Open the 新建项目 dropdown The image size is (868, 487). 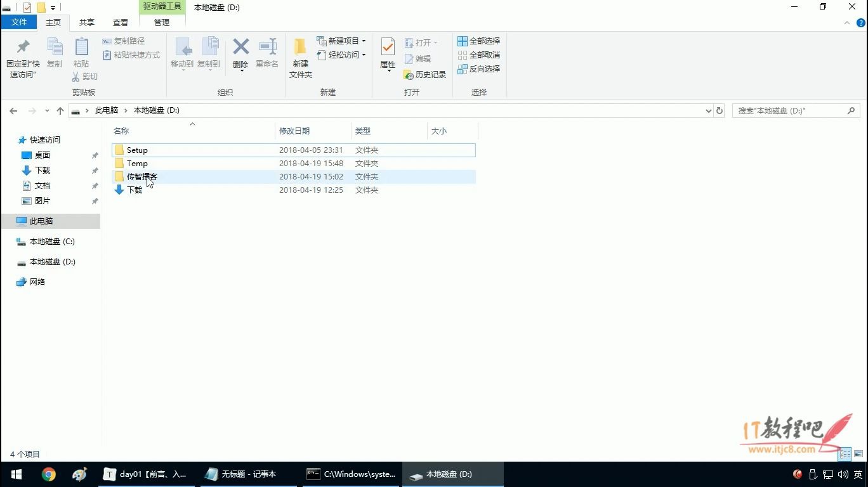(x=341, y=41)
